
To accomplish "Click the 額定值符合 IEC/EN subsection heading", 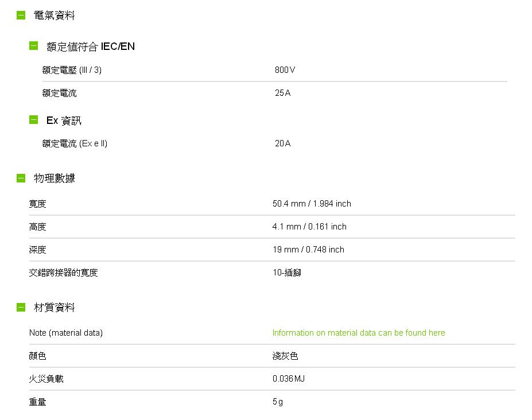I will coord(91,46).
